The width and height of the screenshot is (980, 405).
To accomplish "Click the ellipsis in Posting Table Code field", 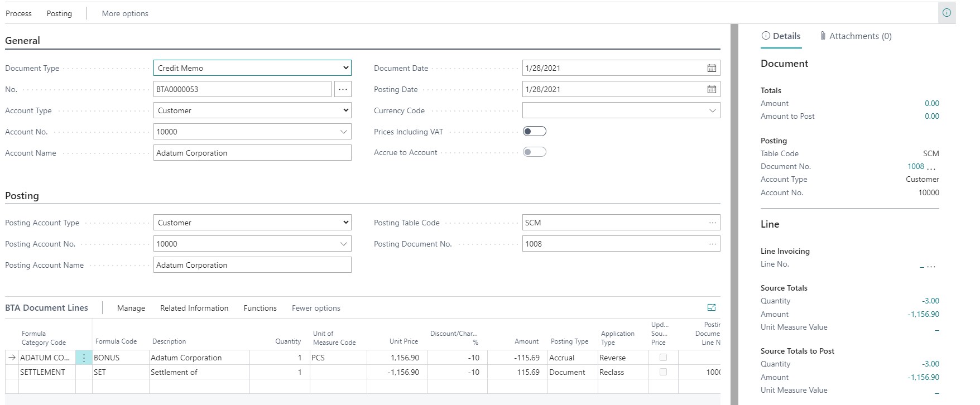I will coord(713,223).
